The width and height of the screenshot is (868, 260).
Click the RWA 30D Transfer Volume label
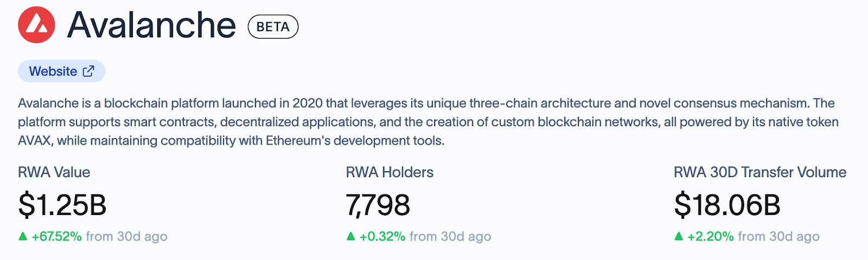pyautogui.click(x=760, y=172)
